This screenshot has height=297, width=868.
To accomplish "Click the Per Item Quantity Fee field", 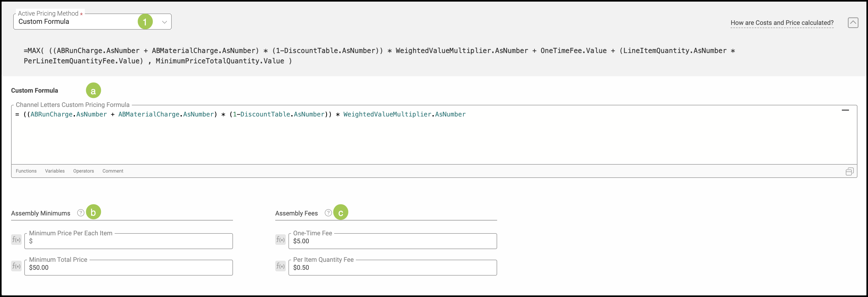I will point(392,268).
